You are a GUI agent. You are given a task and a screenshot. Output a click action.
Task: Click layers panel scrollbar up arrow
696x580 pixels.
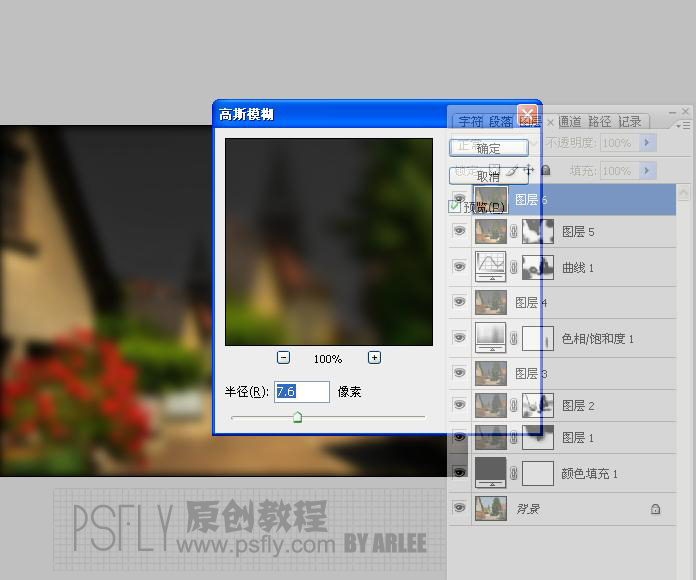[683, 193]
